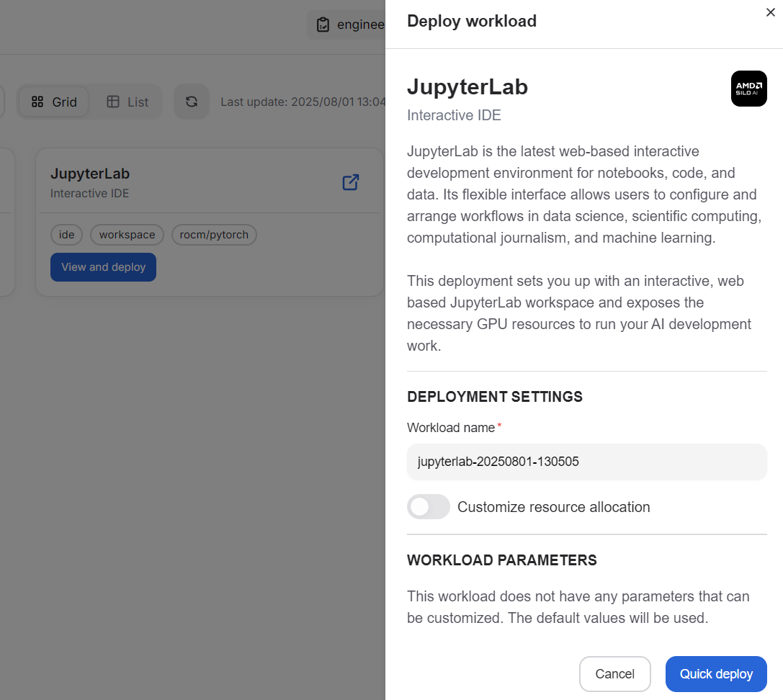Select the grid layout icon
This screenshot has width=783, height=700.
tap(37, 102)
